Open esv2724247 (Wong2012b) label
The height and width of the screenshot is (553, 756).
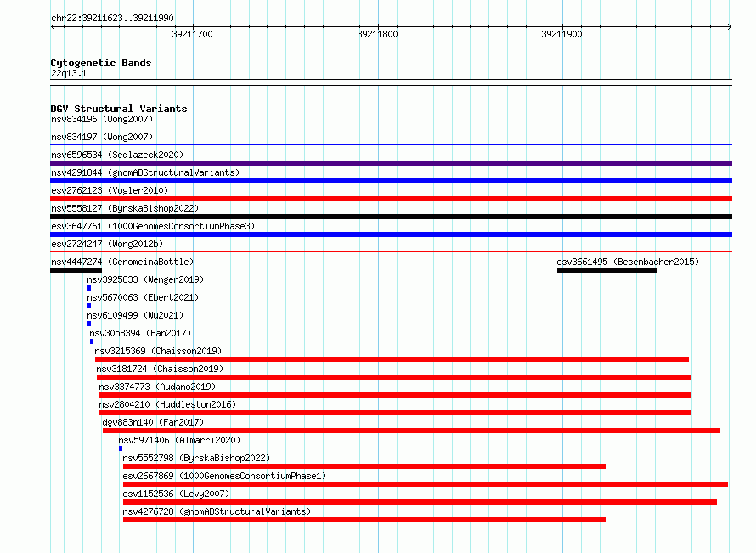click(x=107, y=244)
